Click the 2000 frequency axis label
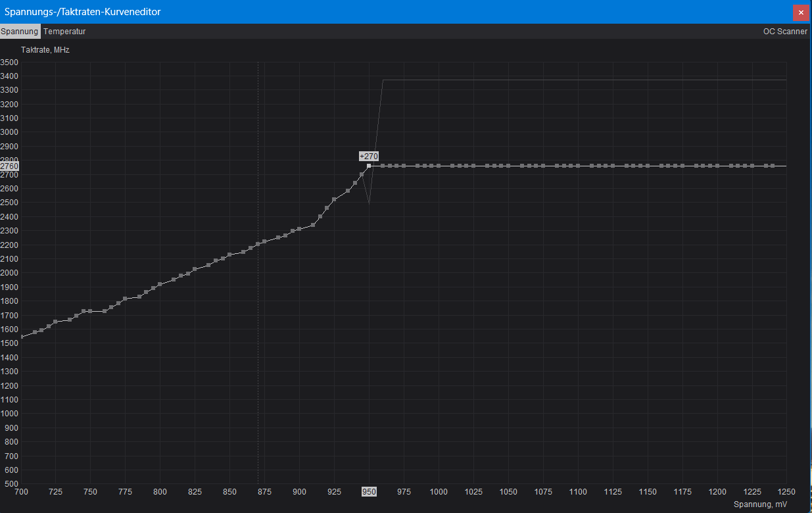Image resolution: width=812 pixels, height=513 pixels. (9, 273)
